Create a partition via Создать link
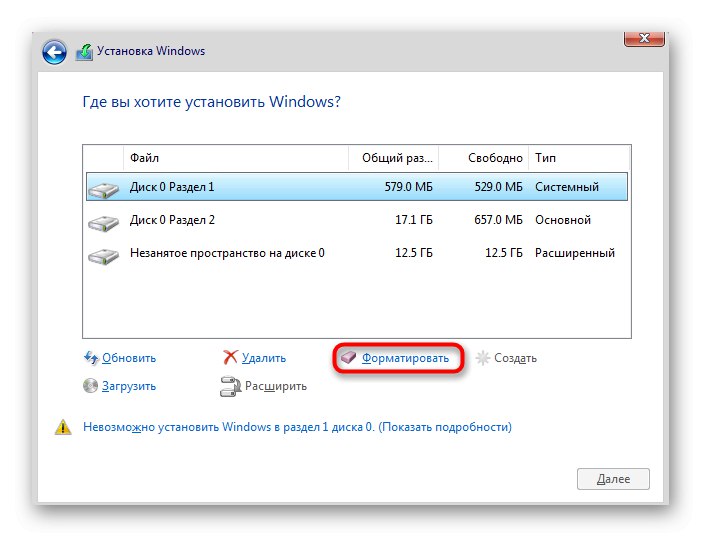This screenshot has width=701, height=537. pos(515,358)
